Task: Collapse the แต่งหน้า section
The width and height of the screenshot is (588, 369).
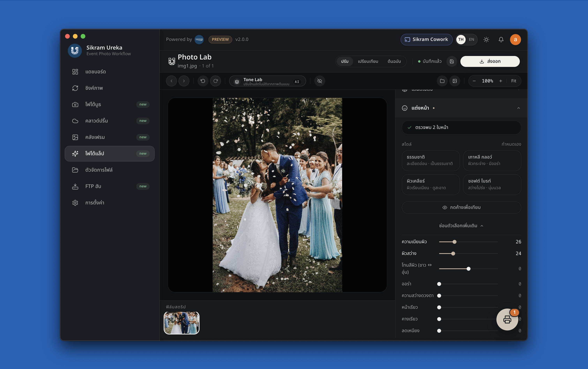Action: 518,108
